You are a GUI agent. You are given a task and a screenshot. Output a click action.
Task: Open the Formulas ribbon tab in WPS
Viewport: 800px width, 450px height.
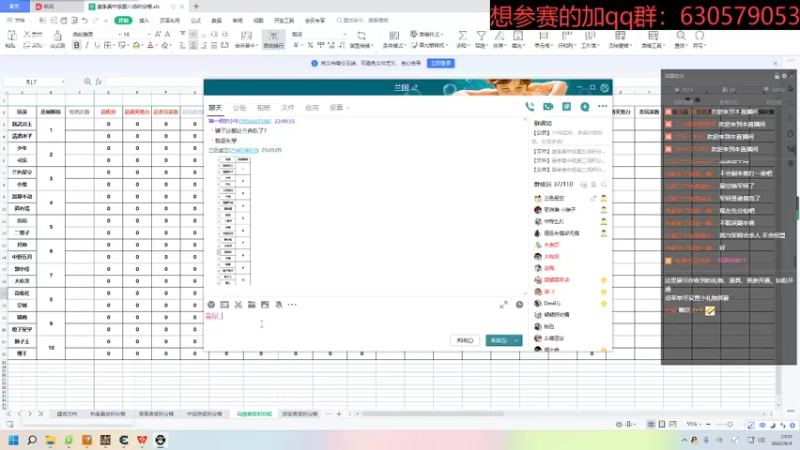[196, 20]
